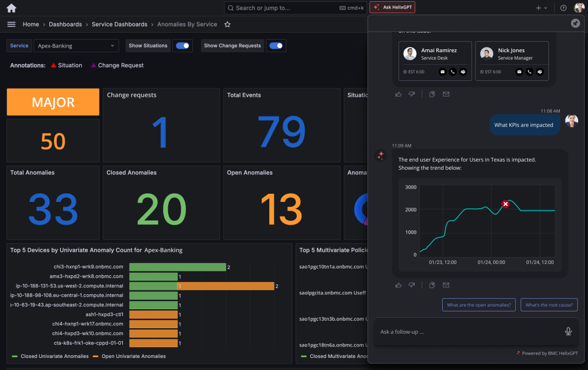Open the help question-mark icon
This screenshot has width=588, height=370.
click(563, 8)
